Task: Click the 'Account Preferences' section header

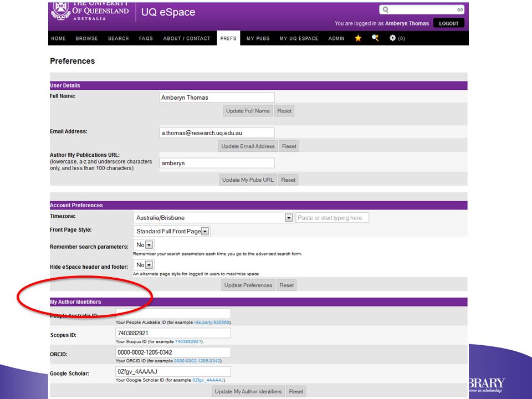Action: coord(76,205)
